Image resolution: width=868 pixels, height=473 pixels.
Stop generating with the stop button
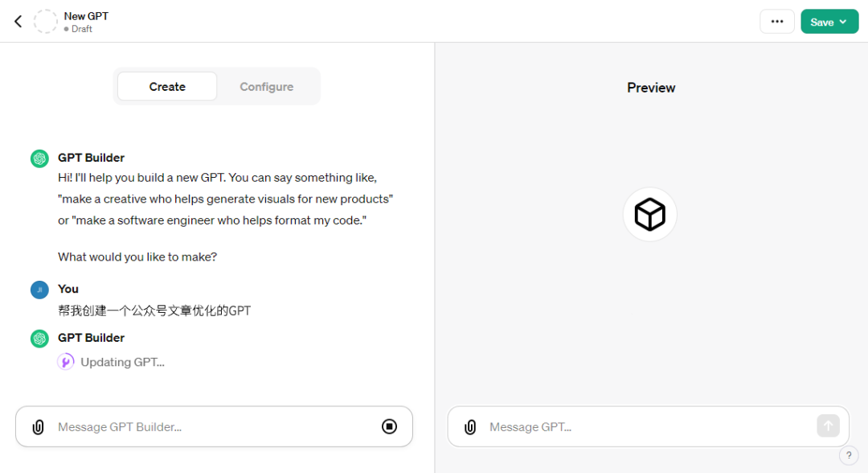pyautogui.click(x=389, y=426)
